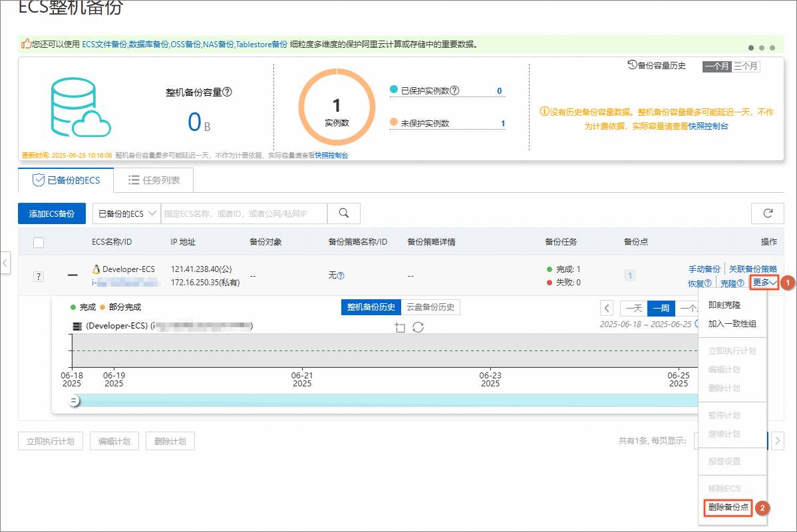Screen dimensions: 797x532
Task: Click the refresh icon above the table
Action: click(x=767, y=213)
